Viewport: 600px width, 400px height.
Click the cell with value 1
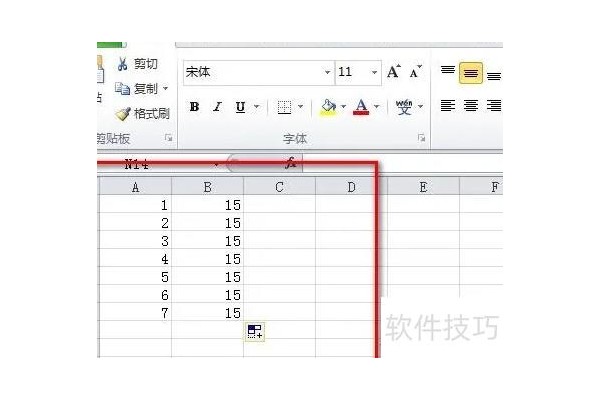[x=135, y=205]
